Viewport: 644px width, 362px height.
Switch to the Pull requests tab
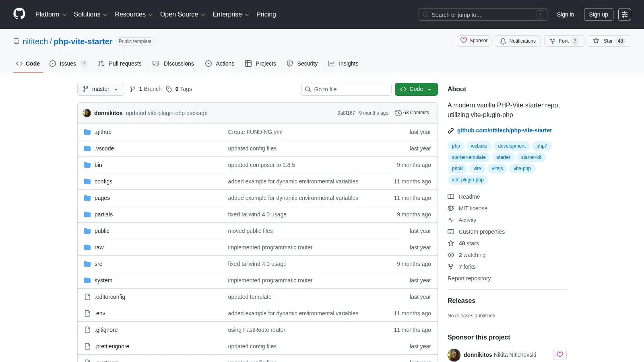pos(120,64)
